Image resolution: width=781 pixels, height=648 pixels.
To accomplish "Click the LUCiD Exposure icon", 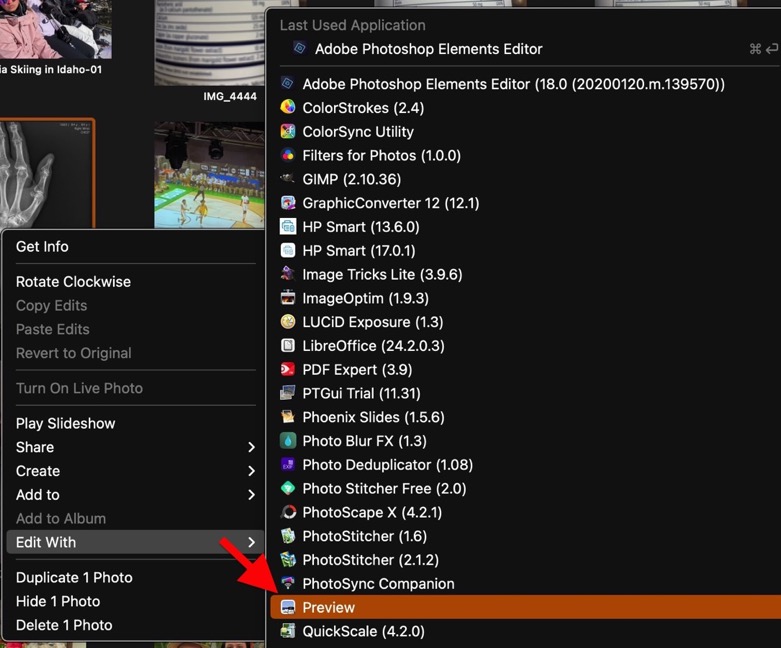I will pyautogui.click(x=288, y=321).
